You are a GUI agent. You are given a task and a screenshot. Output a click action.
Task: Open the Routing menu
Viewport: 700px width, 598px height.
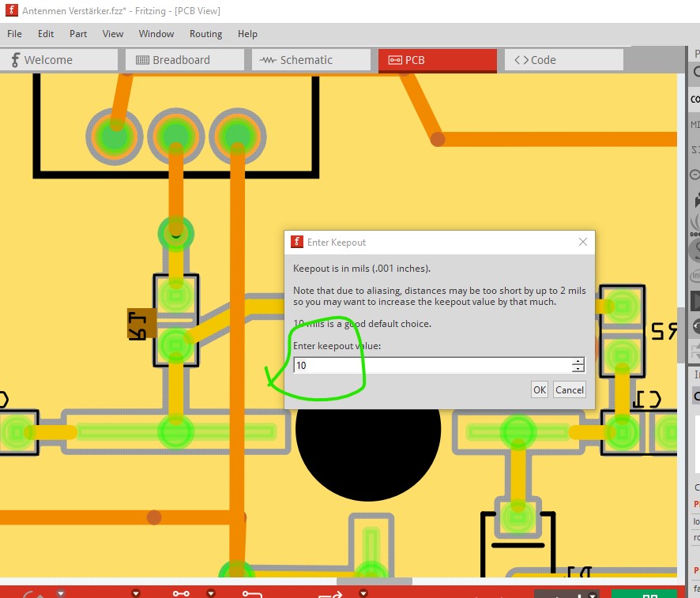pyautogui.click(x=205, y=34)
